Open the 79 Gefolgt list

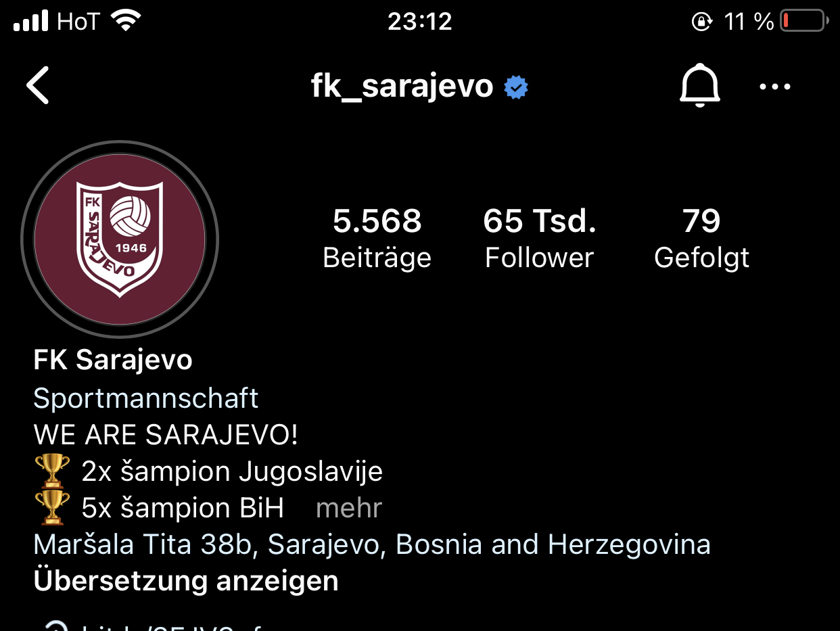tap(701, 239)
